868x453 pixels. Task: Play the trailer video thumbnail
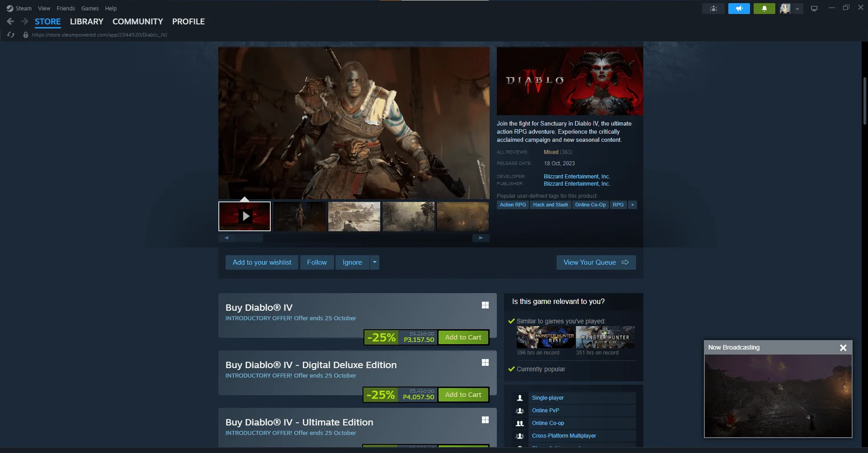tap(245, 216)
